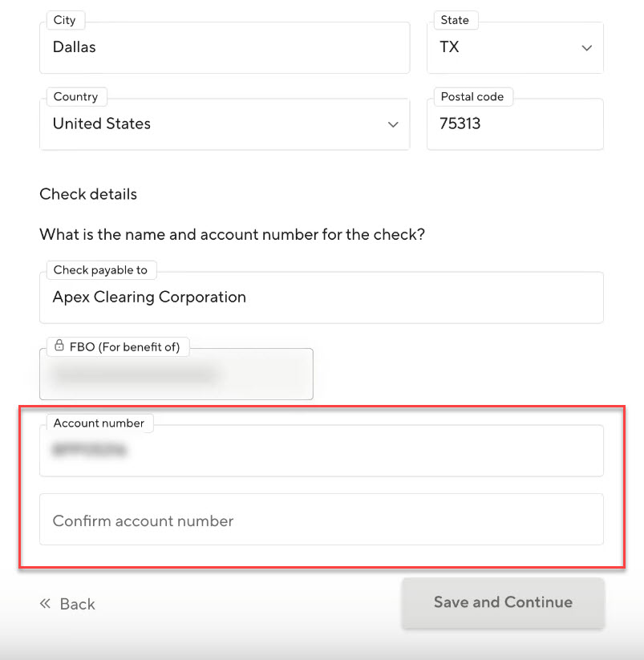Go back using the Back link
This screenshot has height=660, width=644.
pyautogui.click(x=77, y=605)
